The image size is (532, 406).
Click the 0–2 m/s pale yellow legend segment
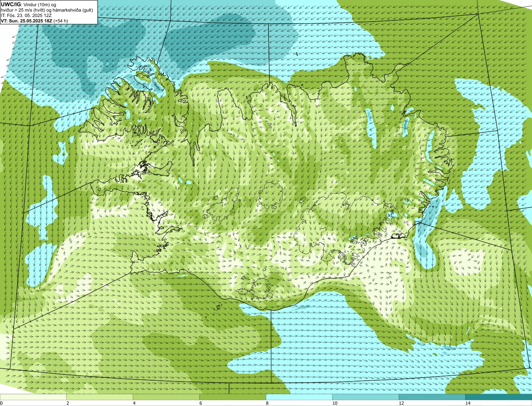33,397
